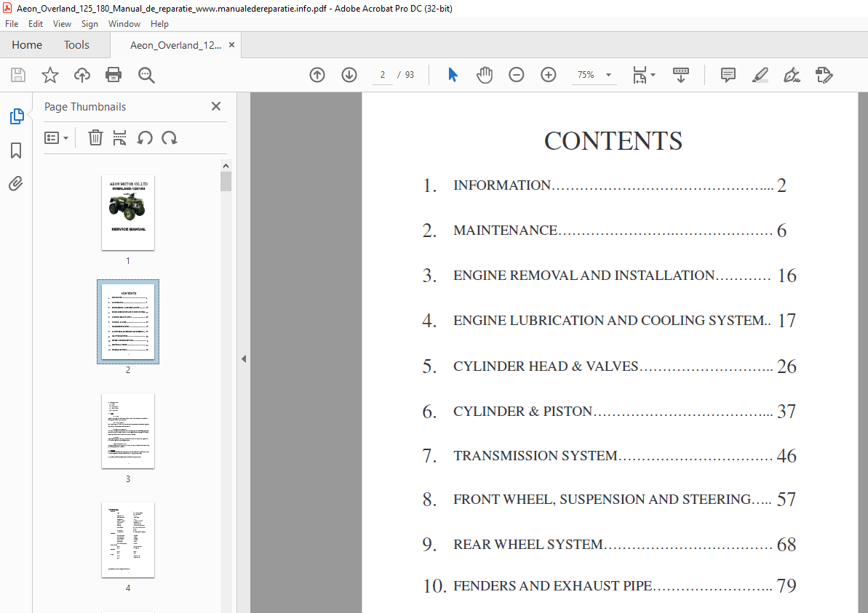This screenshot has height=613, width=868.
Task: Select the Highlight text pen tool
Action: (x=760, y=75)
